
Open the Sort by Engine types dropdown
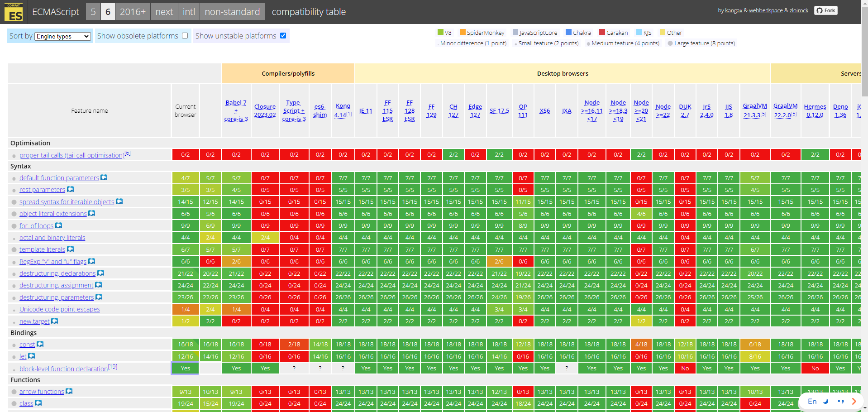pos(63,36)
